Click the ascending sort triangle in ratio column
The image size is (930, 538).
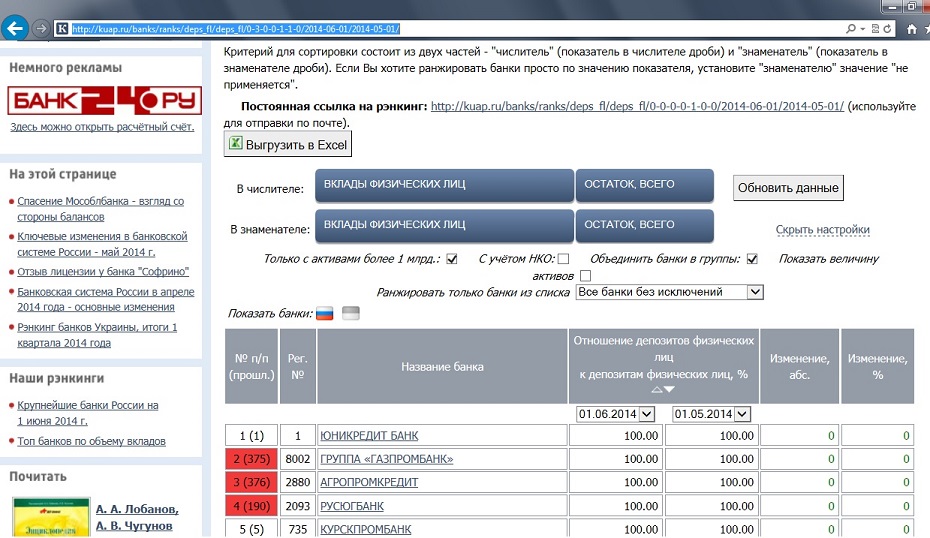click(x=656, y=390)
